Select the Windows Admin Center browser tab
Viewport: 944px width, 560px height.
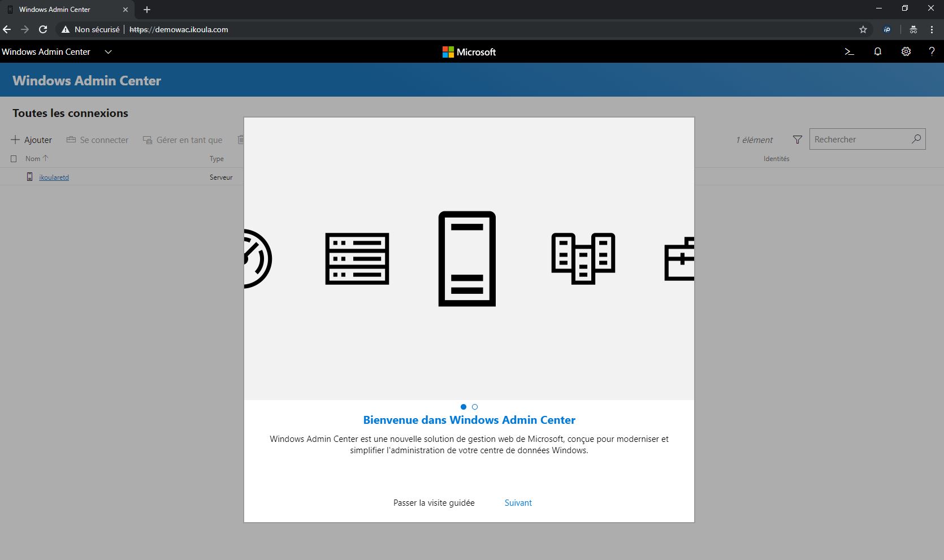tap(68, 10)
